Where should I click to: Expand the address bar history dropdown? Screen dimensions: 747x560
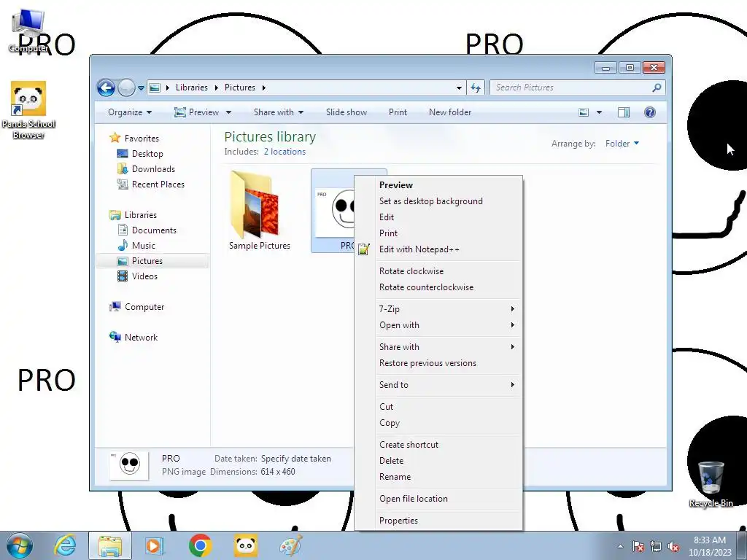pos(459,87)
